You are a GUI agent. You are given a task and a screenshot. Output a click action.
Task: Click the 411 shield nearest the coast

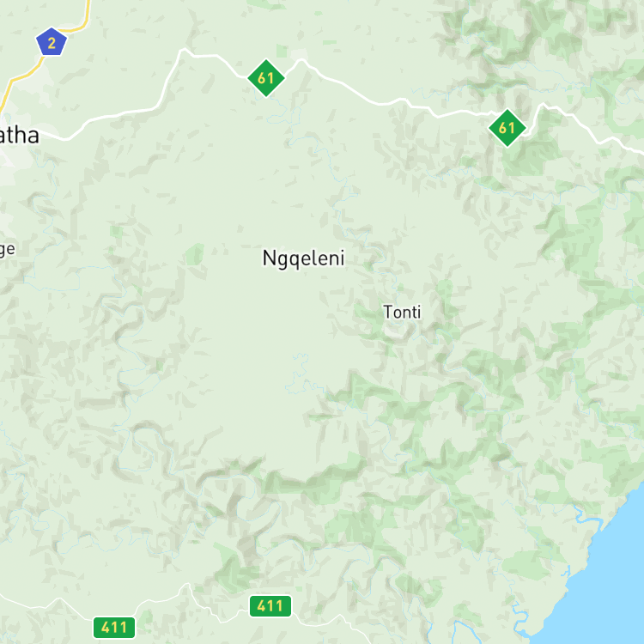point(270,606)
